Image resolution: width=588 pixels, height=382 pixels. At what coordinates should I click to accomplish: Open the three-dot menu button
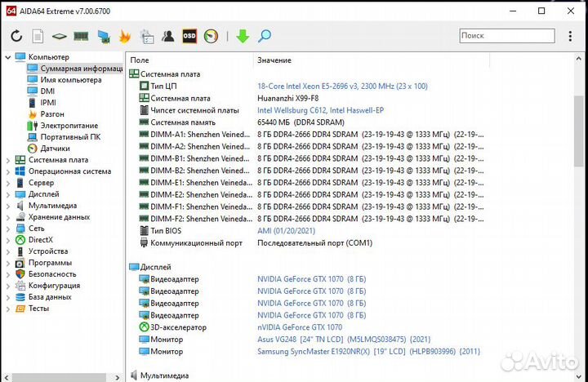point(570,36)
